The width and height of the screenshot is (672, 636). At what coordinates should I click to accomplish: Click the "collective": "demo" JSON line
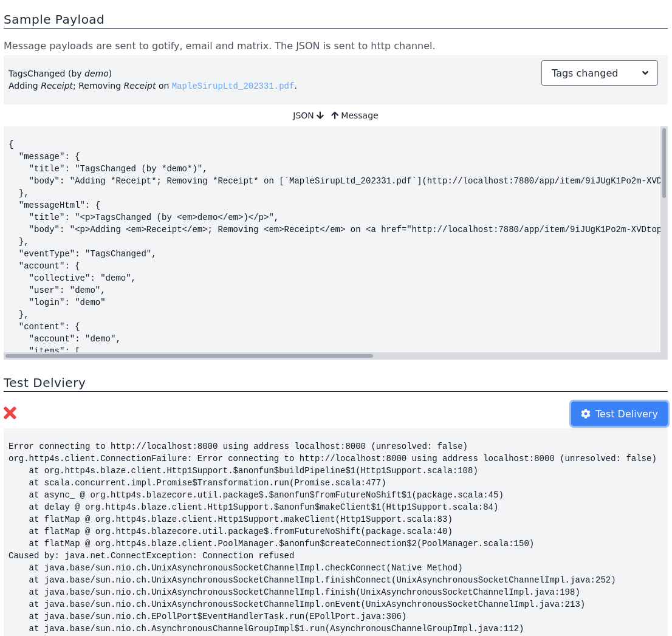82,278
